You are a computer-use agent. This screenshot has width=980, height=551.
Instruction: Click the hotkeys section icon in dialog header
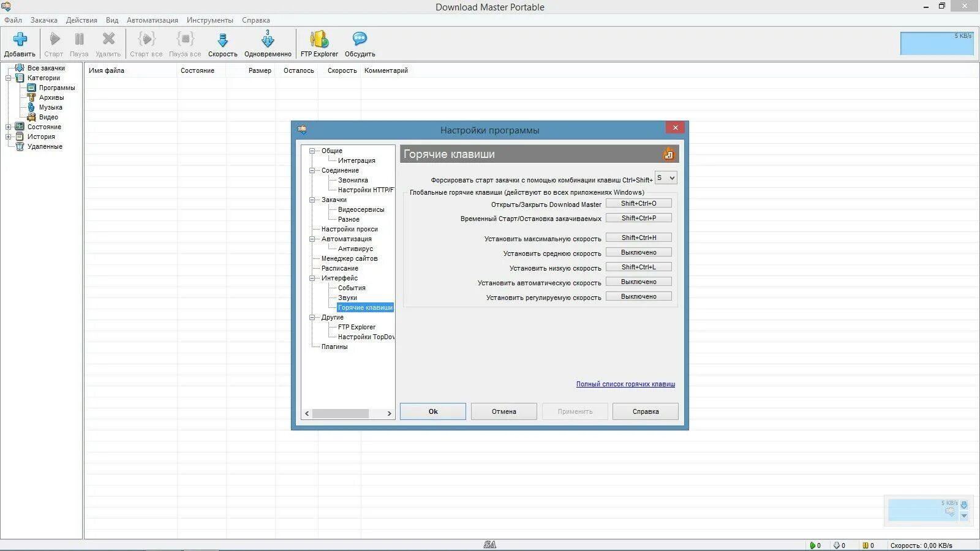point(668,154)
